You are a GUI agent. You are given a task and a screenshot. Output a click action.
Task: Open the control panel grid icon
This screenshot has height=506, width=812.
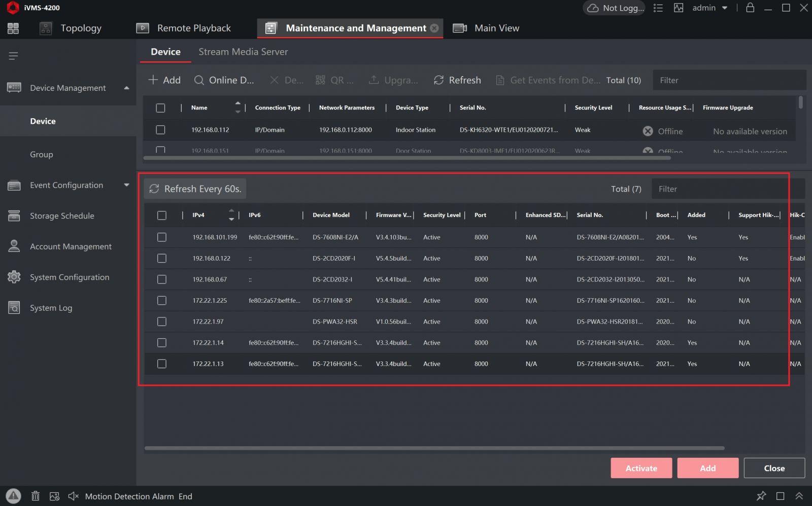point(13,28)
